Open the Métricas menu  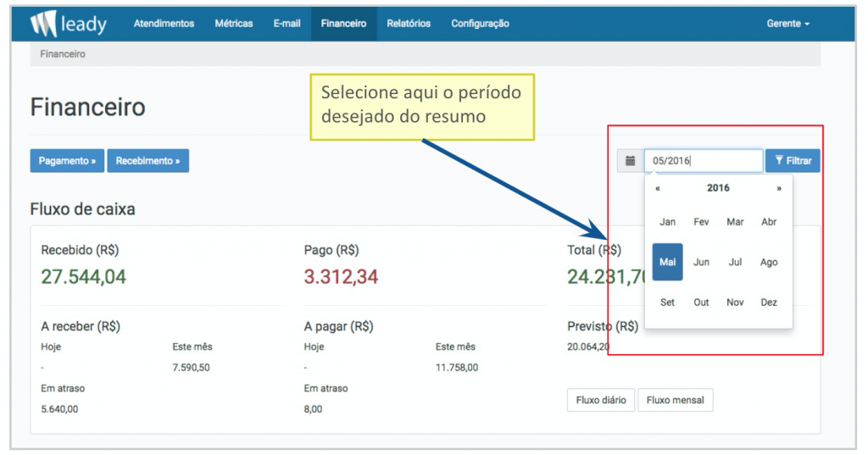point(234,23)
